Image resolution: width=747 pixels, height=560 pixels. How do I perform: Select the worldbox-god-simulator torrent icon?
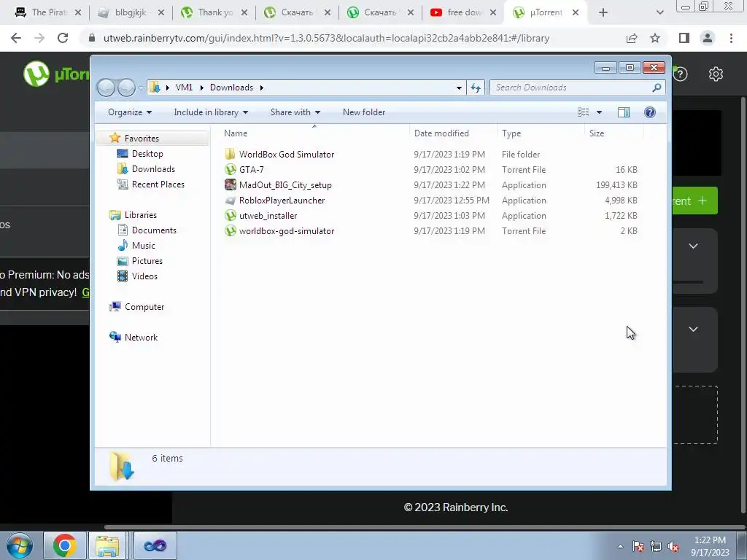point(230,230)
